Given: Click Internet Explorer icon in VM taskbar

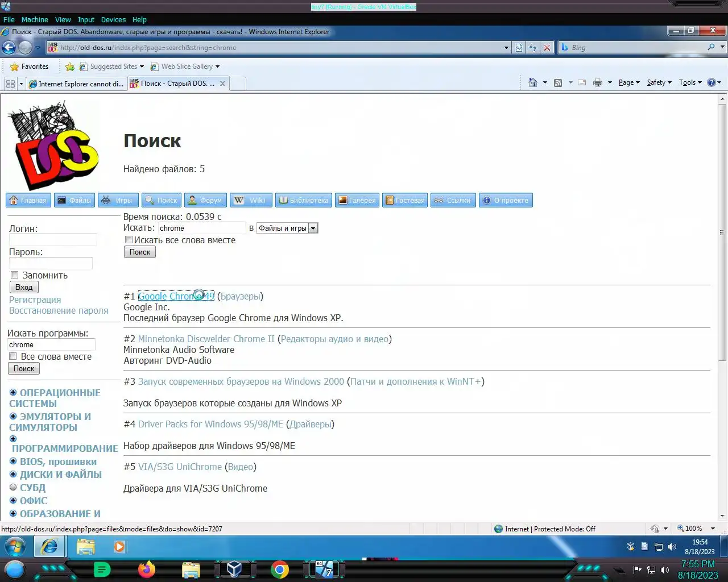Looking at the screenshot, I should click(x=49, y=547).
